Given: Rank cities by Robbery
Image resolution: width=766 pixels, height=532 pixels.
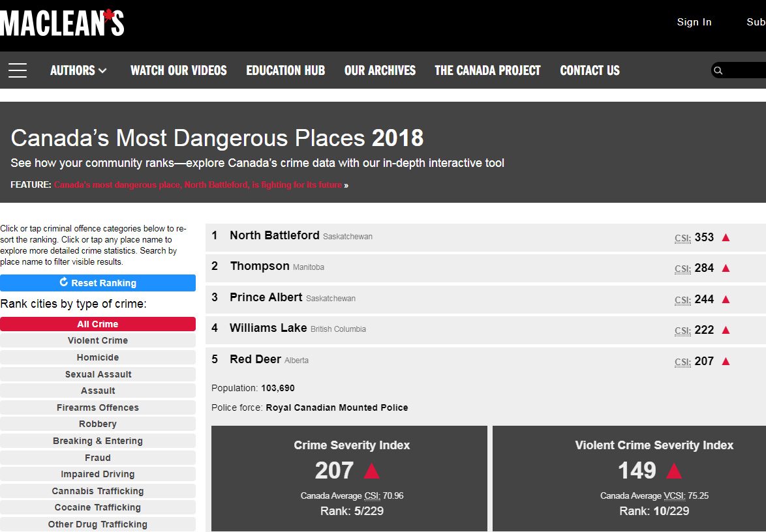Looking at the screenshot, I should tap(98, 424).
